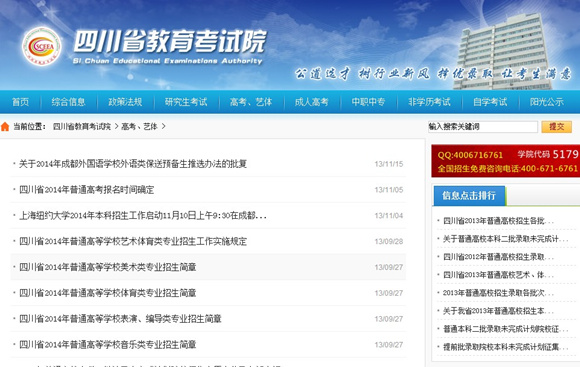The width and height of the screenshot is (580, 367).
Task: Open 高考、艺体 navigation item
Action: pyautogui.click(x=251, y=102)
